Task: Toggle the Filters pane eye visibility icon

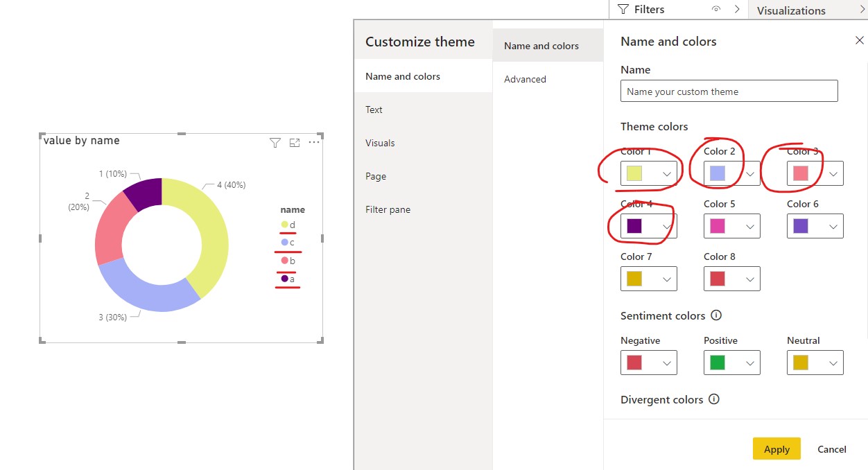Action: tap(716, 10)
